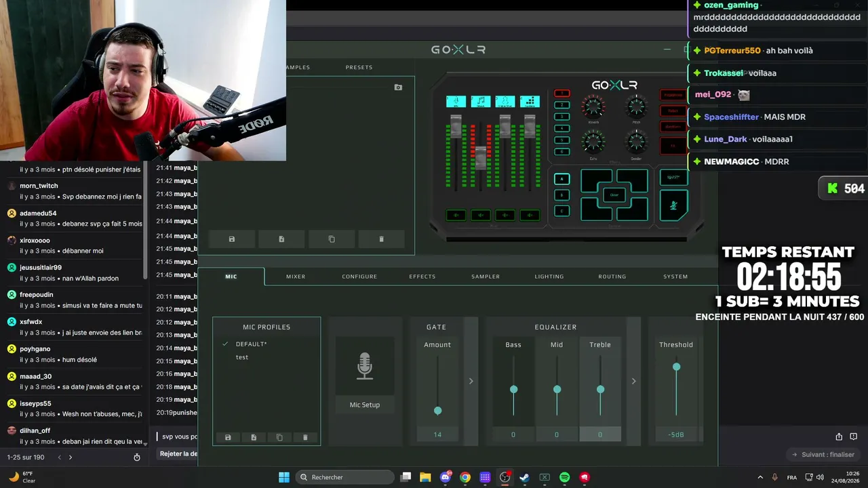Toggle the FX button on the GoXLR
The height and width of the screenshot is (488, 868).
(673, 145)
